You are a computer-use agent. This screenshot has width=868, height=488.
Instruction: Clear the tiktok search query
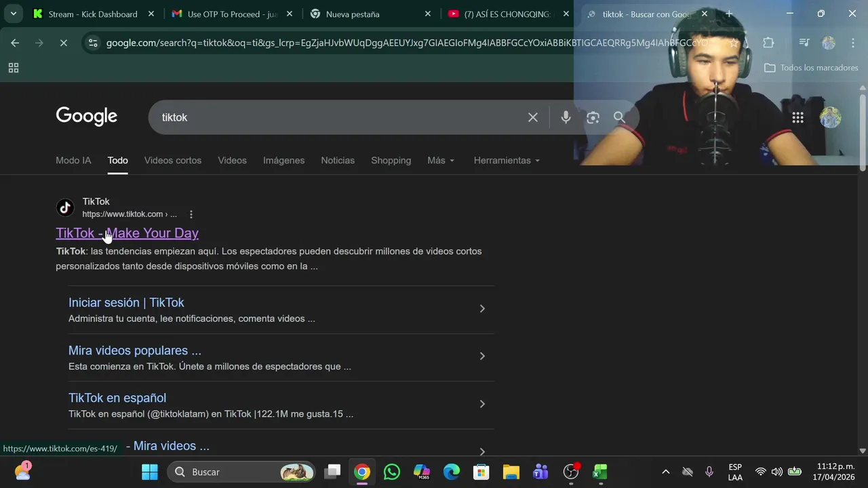[x=533, y=117]
